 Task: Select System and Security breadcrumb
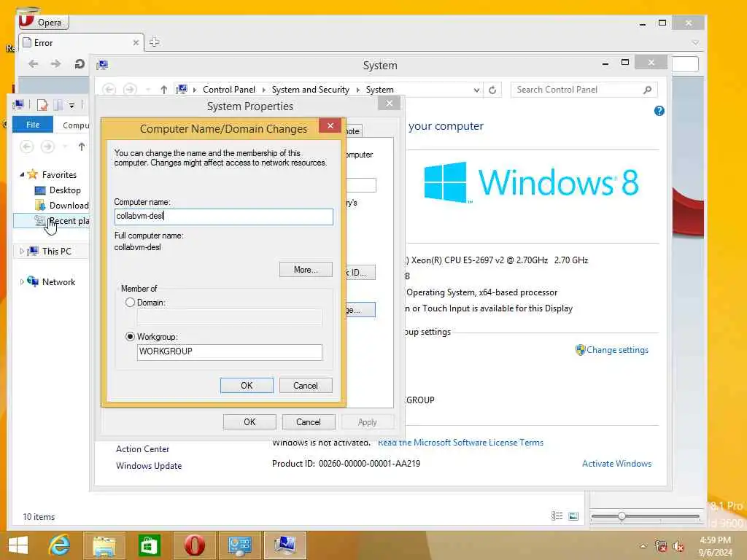click(x=310, y=90)
